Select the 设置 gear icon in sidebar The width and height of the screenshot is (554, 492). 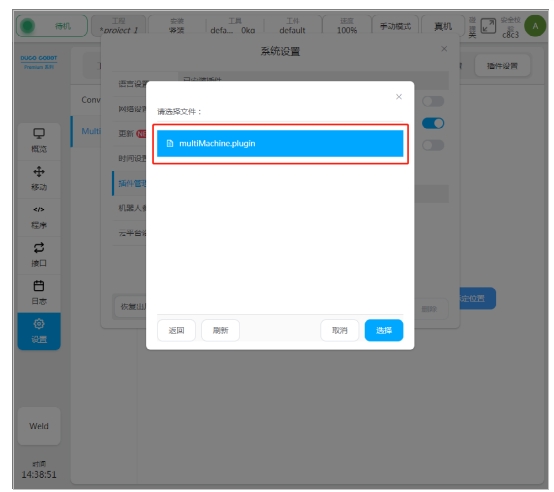[39, 324]
